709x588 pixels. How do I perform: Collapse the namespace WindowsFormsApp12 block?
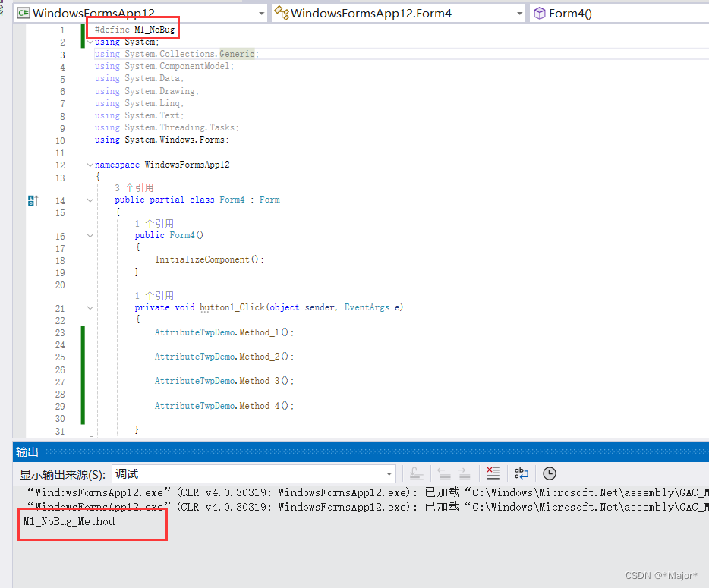pyautogui.click(x=90, y=165)
